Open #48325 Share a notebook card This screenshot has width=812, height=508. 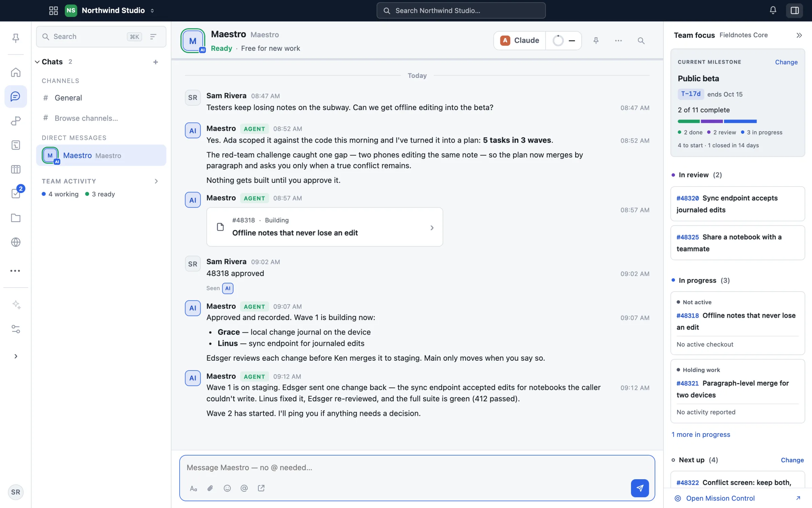(738, 243)
